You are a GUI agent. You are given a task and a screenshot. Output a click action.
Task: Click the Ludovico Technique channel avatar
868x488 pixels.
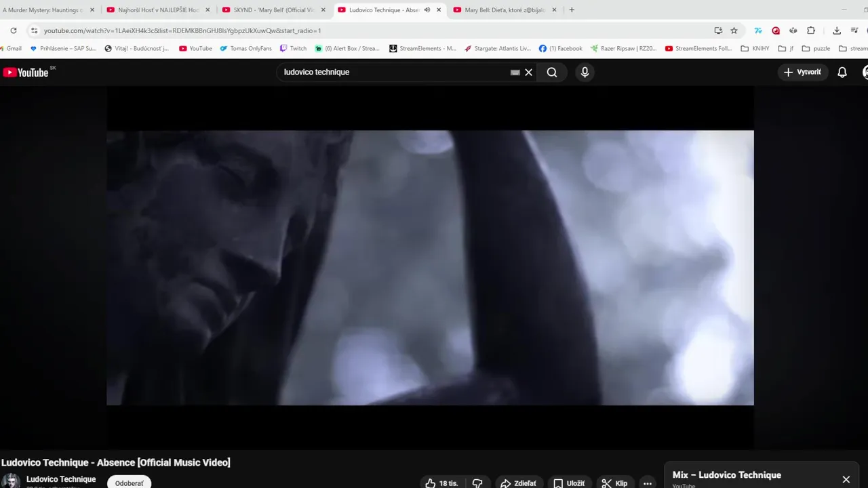10,481
